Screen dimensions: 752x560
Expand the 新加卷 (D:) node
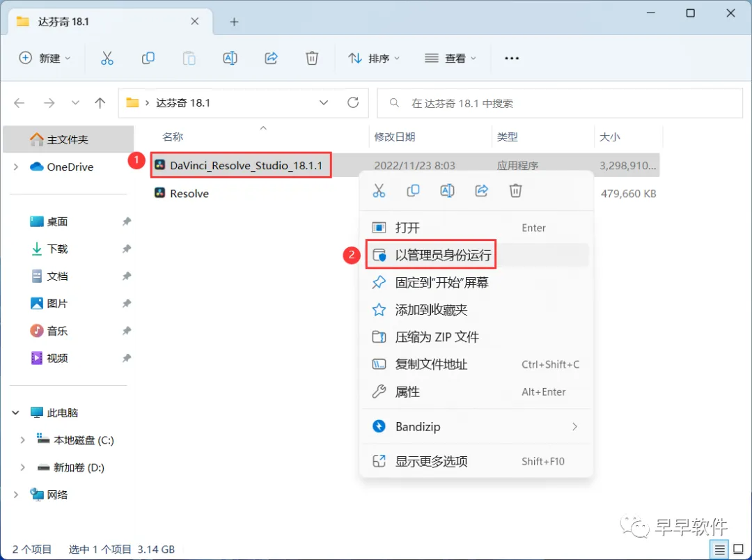22,467
